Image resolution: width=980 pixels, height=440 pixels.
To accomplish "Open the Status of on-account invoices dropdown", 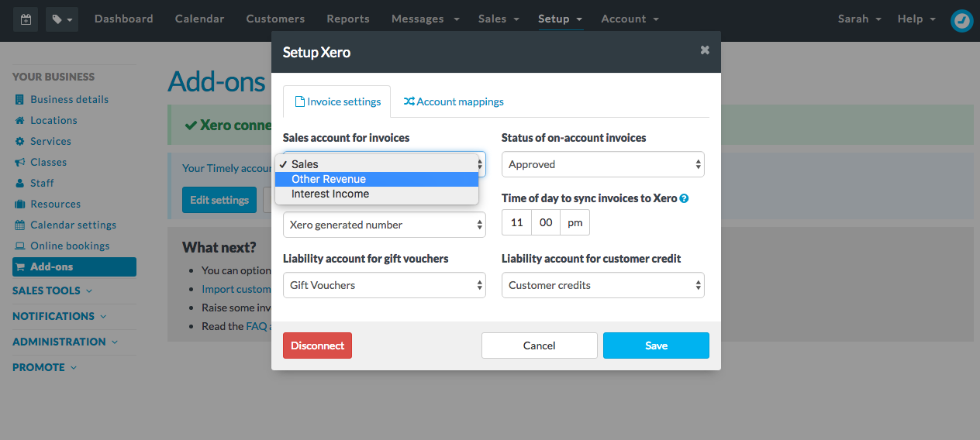I will click(x=602, y=164).
